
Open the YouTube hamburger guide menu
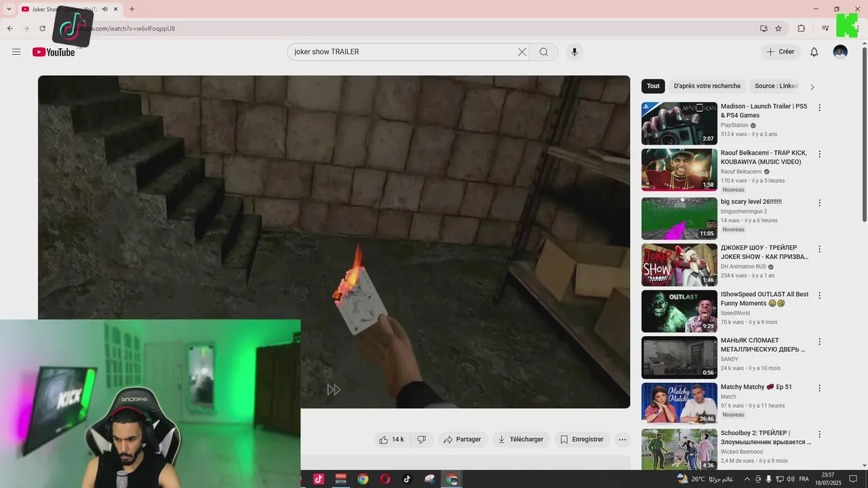(16, 52)
